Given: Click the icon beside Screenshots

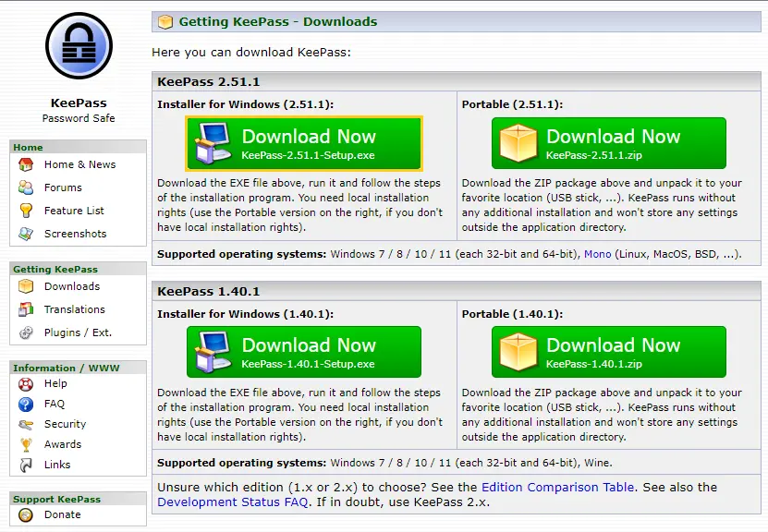Looking at the screenshot, I should click(x=26, y=234).
